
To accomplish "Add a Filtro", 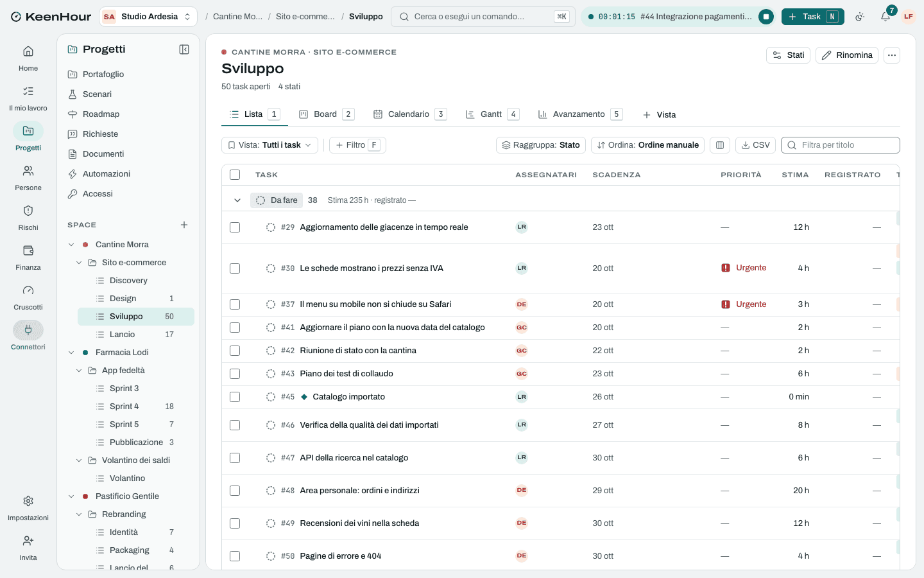I will pos(357,145).
